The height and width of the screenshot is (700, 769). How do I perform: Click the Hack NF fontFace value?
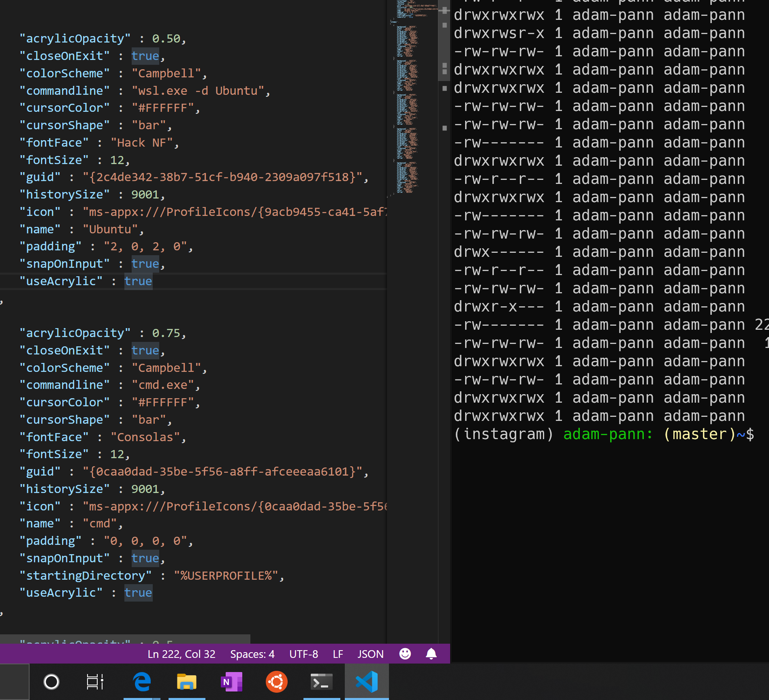click(142, 142)
